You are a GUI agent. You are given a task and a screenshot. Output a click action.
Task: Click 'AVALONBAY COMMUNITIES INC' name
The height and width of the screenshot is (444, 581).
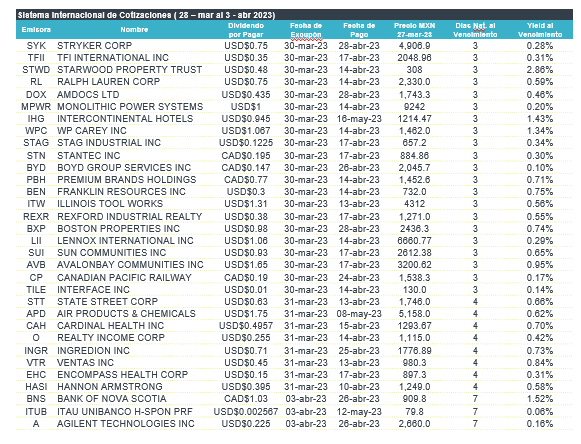[130, 265]
